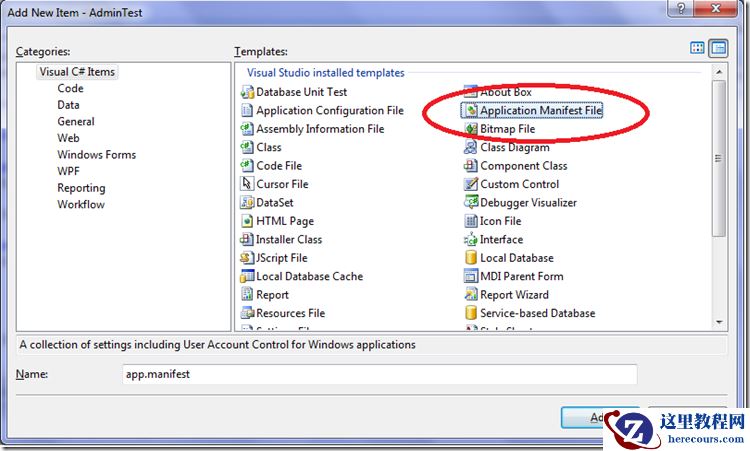Click the Debugger Visualizer template icon

click(x=471, y=202)
